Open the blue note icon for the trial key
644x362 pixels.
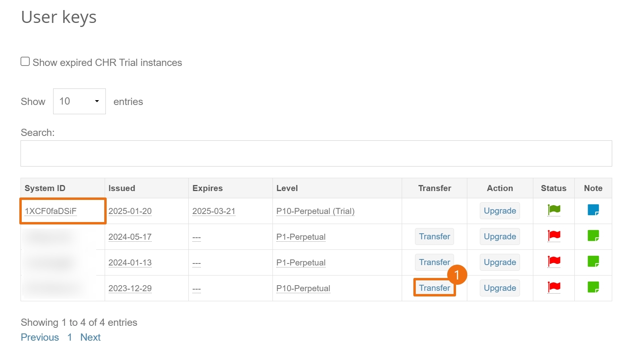pyautogui.click(x=593, y=210)
